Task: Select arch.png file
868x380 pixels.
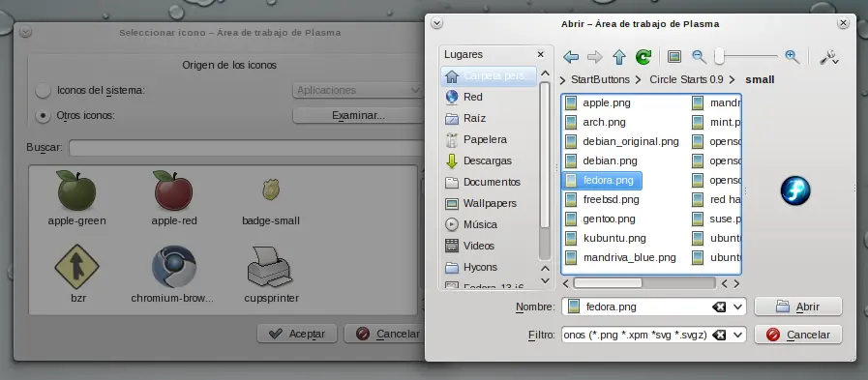Action: [596, 122]
